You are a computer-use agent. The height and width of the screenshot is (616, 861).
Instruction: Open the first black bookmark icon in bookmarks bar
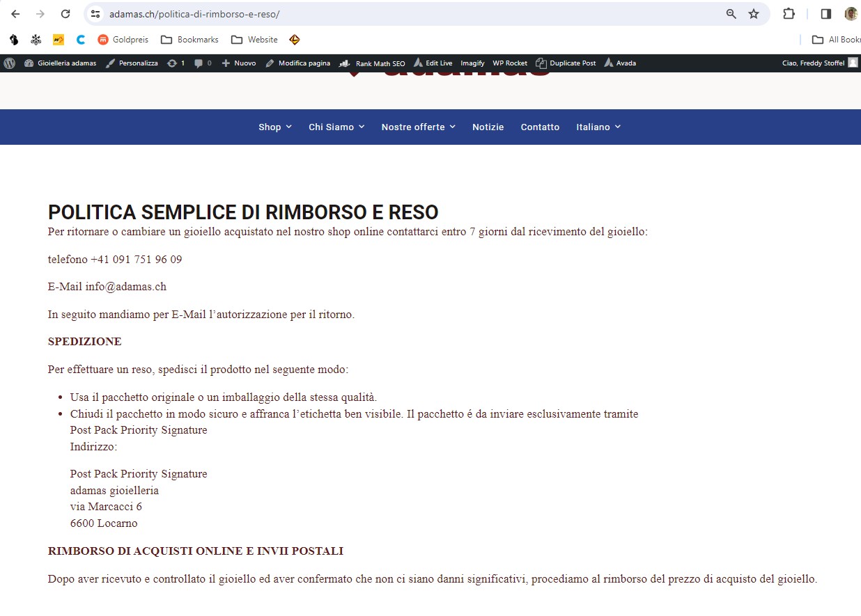coord(14,40)
